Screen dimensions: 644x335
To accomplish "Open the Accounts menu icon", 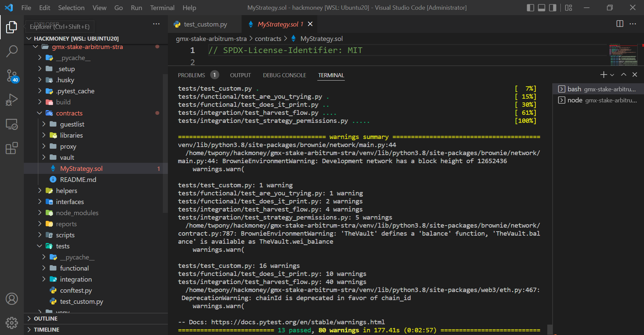I will (x=12, y=299).
